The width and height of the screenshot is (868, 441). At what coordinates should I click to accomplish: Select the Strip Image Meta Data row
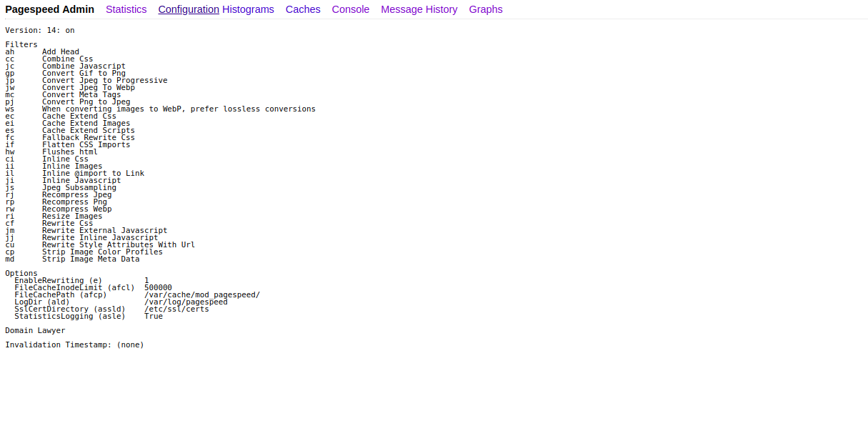(x=72, y=259)
